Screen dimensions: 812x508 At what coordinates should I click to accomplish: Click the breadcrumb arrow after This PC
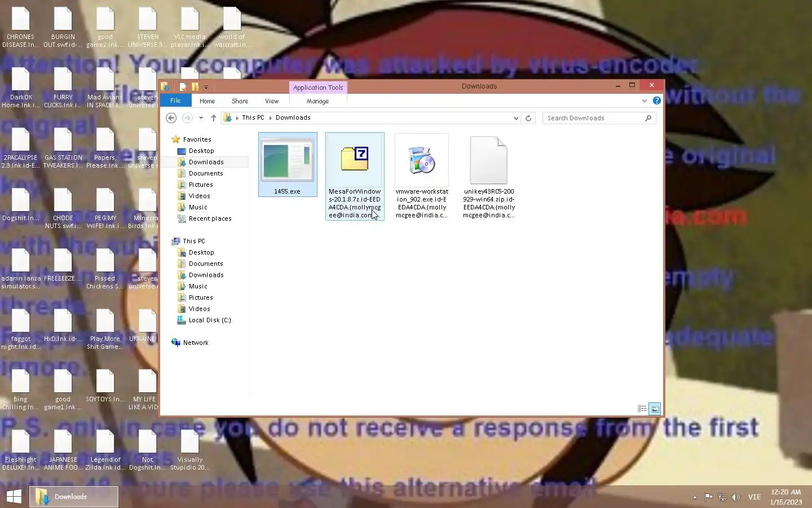(x=270, y=118)
